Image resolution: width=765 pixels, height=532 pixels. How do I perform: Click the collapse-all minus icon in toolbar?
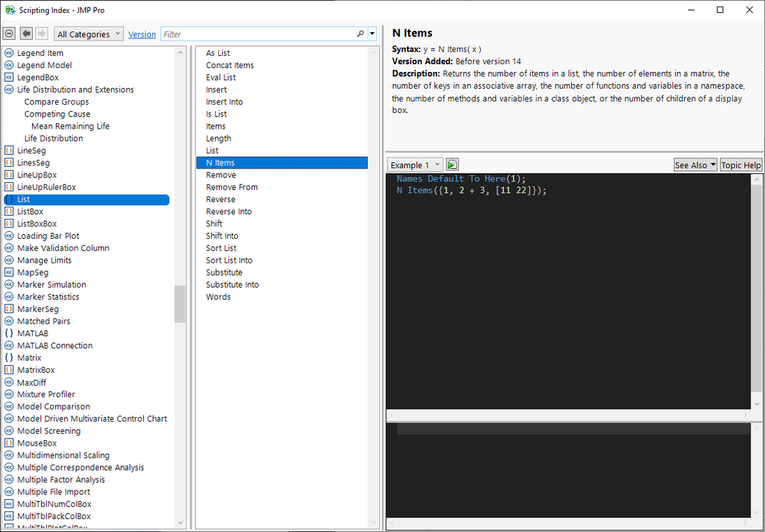[9, 34]
